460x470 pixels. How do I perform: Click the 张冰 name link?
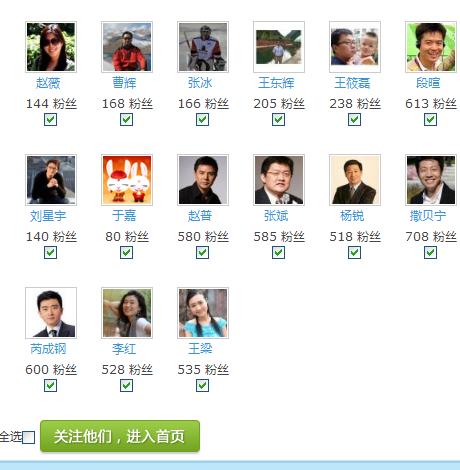(x=200, y=83)
